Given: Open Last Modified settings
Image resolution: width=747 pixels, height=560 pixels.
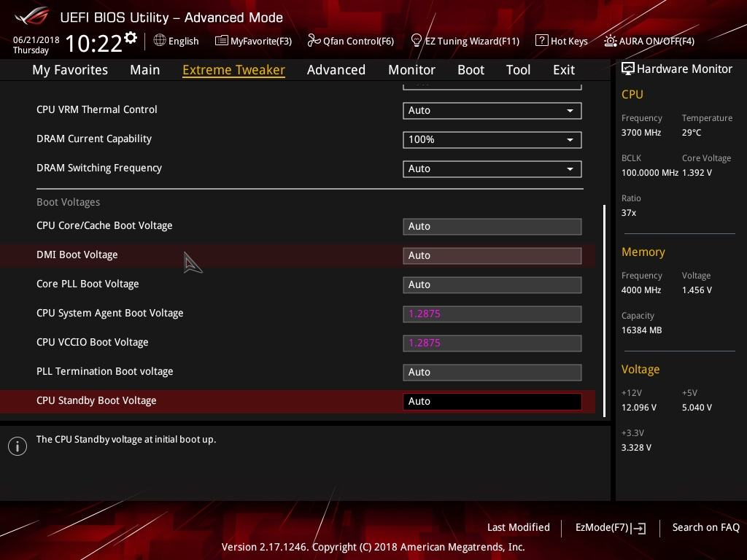Looking at the screenshot, I should pos(519,528).
